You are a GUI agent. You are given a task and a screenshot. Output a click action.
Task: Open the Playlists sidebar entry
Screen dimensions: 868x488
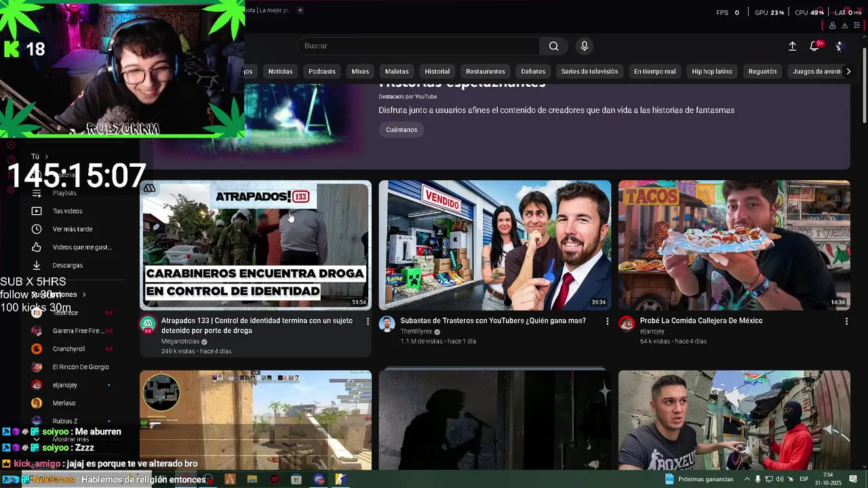coord(64,193)
